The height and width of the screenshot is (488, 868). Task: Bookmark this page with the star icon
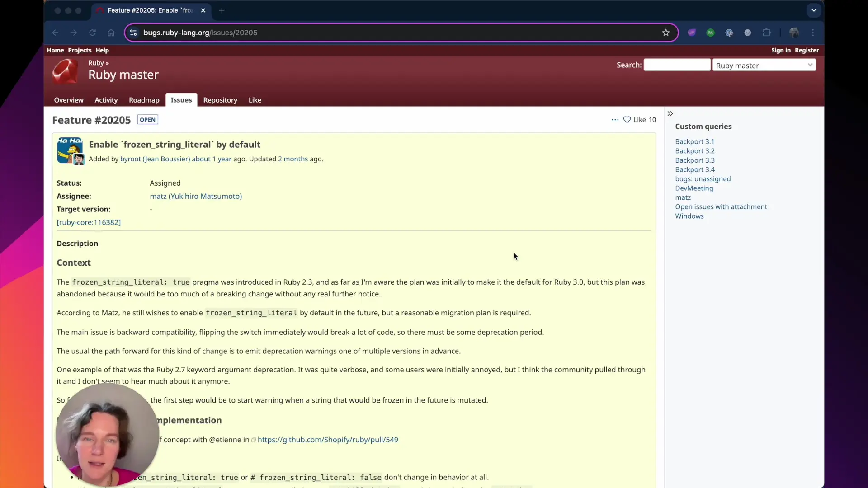(666, 33)
